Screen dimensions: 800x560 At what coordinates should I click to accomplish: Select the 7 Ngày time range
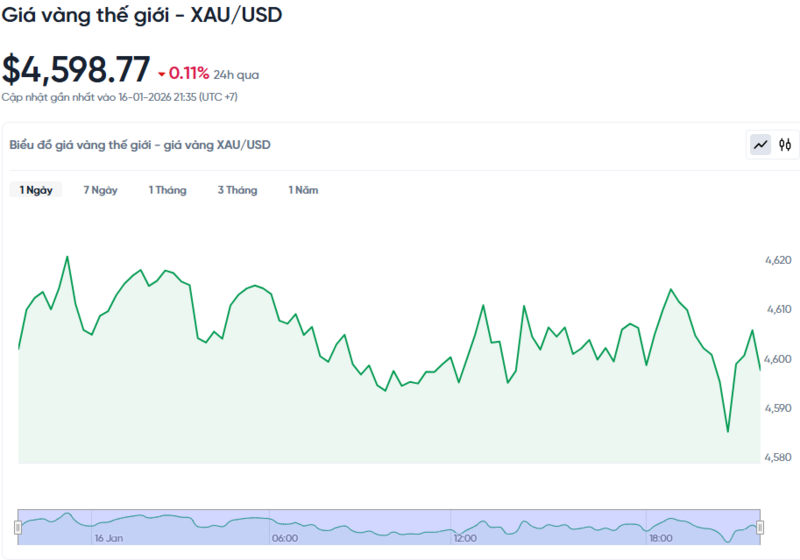pyautogui.click(x=100, y=190)
